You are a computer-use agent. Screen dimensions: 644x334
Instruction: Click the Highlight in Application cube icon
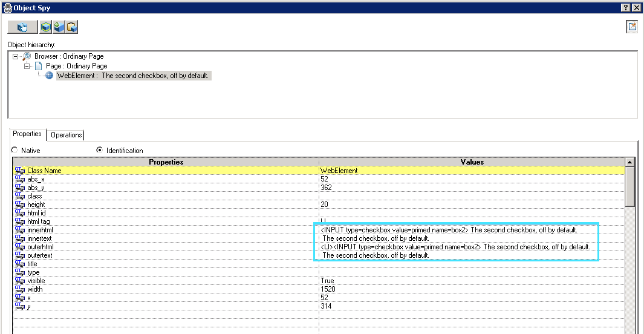tap(46, 27)
